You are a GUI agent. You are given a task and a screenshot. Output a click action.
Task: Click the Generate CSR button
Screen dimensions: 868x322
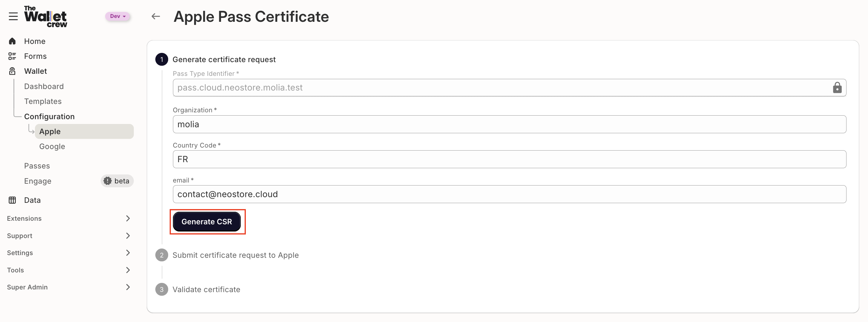[x=207, y=222]
